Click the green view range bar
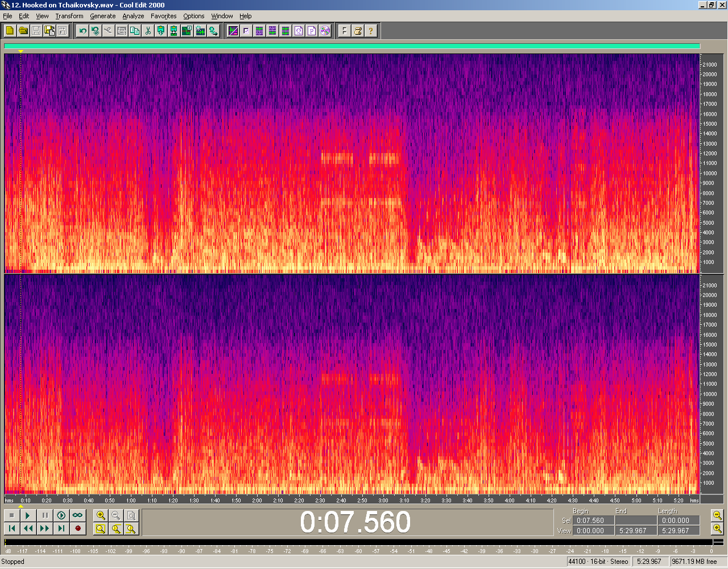The height and width of the screenshot is (569, 728). pyautogui.click(x=351, y=47)
